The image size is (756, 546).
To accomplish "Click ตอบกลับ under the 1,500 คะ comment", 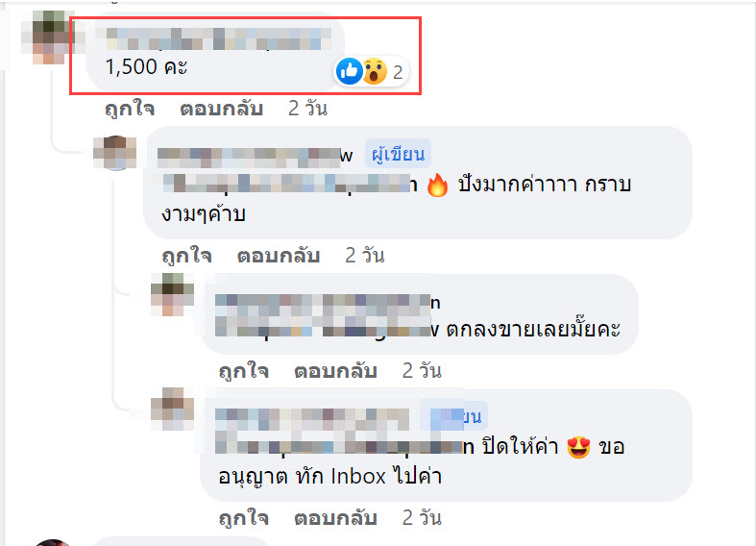I will pyautogui.click(x=221, y=109).
